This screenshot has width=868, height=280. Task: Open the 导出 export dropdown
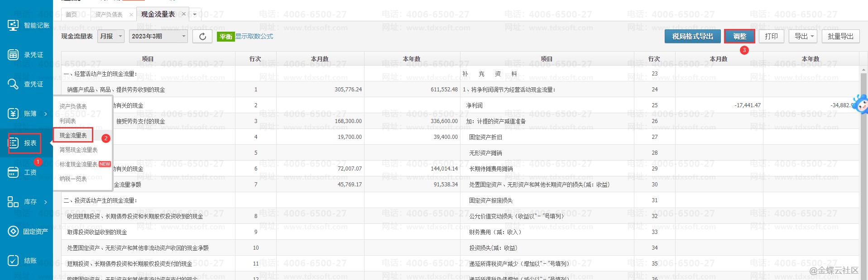pos(802,36)
